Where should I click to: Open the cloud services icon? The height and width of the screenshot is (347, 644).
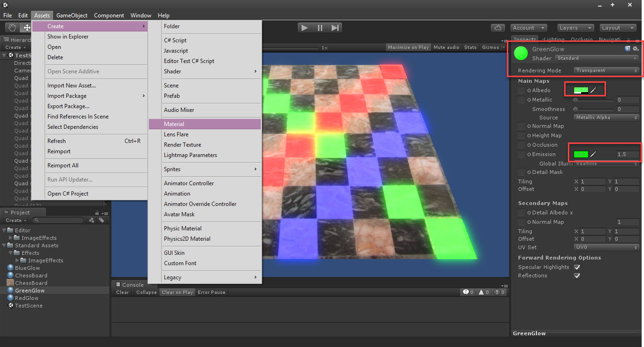(x=498, y=28)
